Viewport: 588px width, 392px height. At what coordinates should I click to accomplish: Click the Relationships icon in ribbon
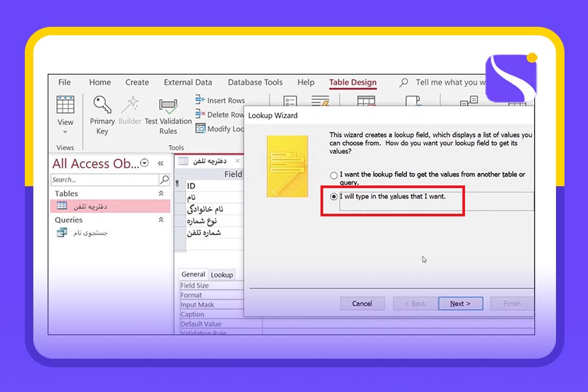468,101
